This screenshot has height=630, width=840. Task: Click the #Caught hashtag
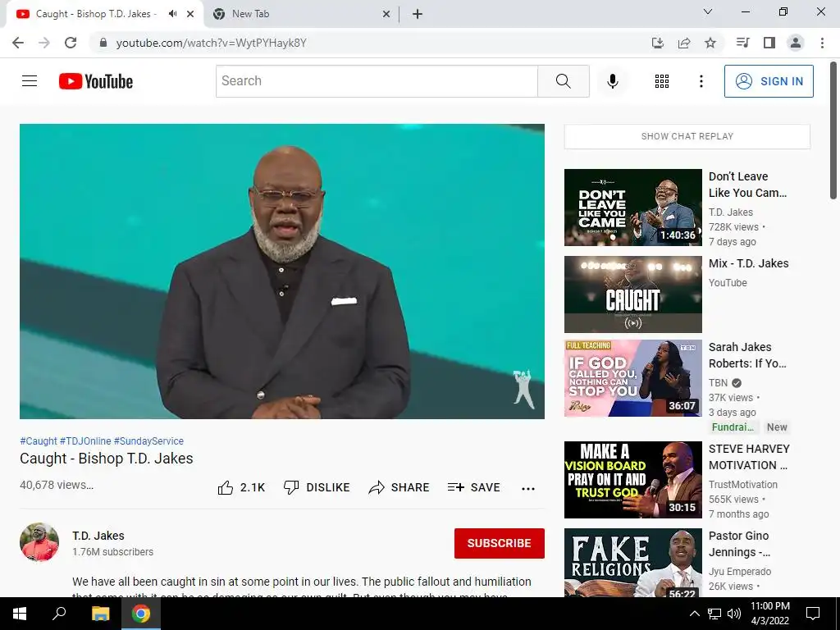coord(39,441)
